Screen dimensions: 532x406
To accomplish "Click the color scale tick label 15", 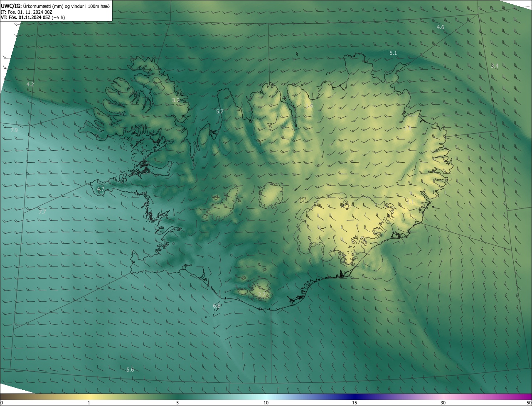I will (355, 403).
